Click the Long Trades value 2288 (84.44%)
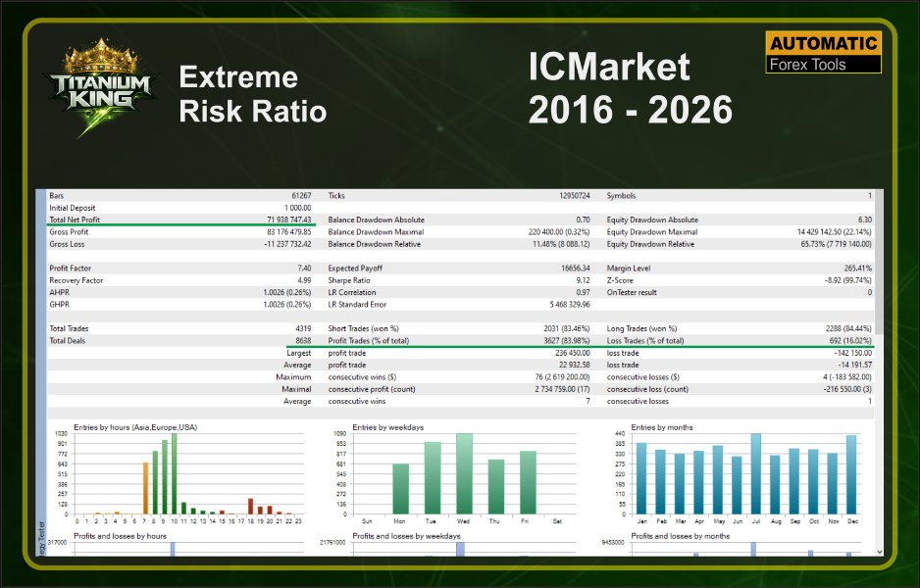This screenshot has height=588, width=920. click(x=848, y=329)
